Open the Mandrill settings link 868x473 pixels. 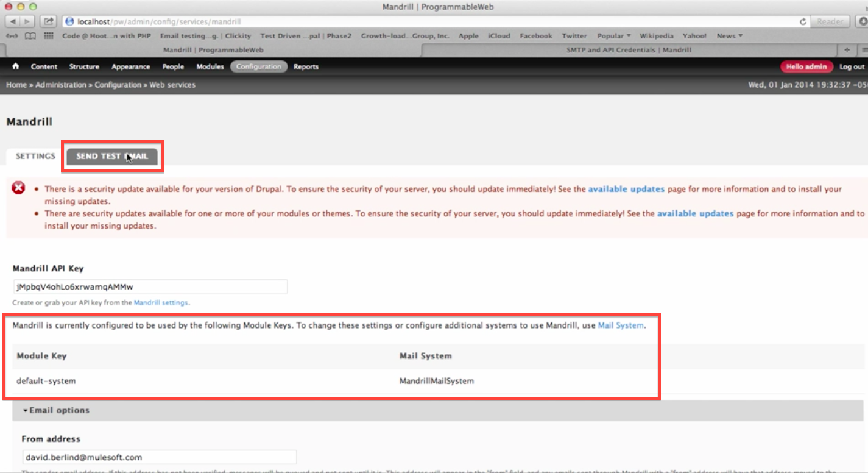[161, 302]
